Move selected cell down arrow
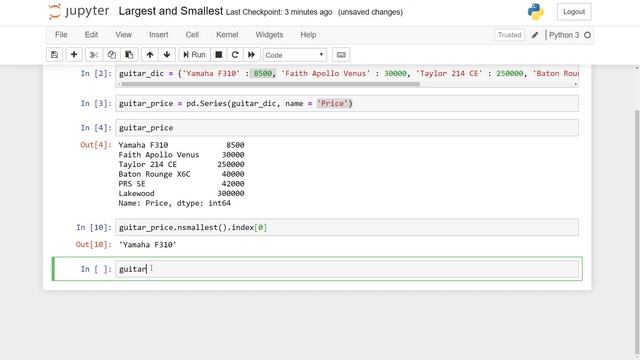The image size is (640, 360). coord(167,55)
